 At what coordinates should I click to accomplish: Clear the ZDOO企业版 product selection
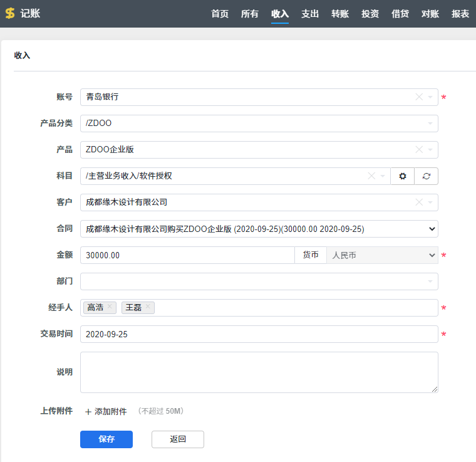click(419, 150)
